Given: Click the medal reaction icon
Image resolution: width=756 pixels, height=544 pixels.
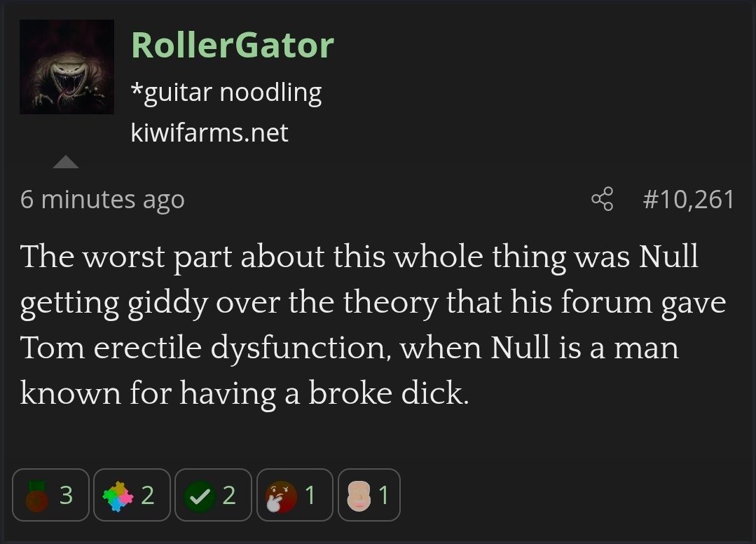Looking at the screenshot, I should pos(36,496).
